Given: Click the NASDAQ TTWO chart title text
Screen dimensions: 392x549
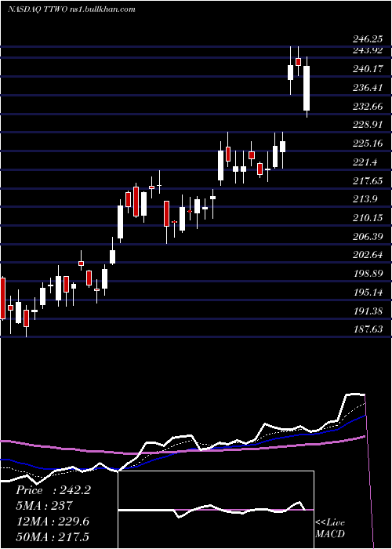Looking at the screenshot, I should point(71,9).
